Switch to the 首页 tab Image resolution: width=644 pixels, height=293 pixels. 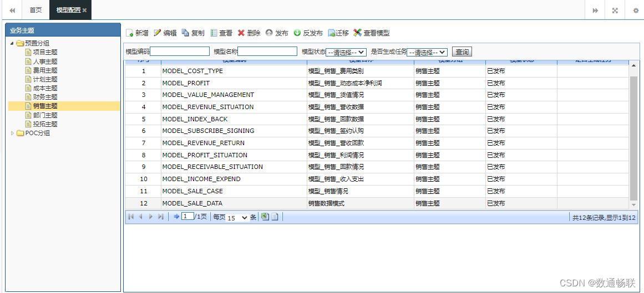click(x=36, y=11)
